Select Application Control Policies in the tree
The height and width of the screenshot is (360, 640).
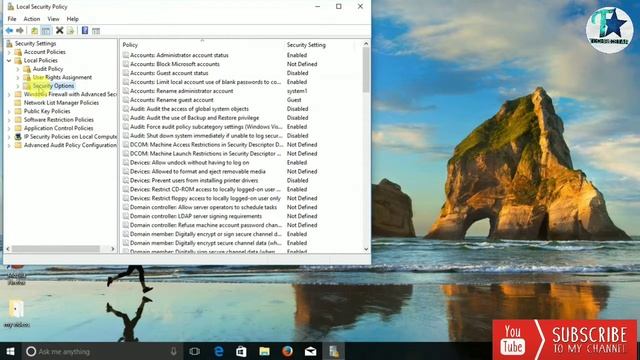tap(58, 128)
